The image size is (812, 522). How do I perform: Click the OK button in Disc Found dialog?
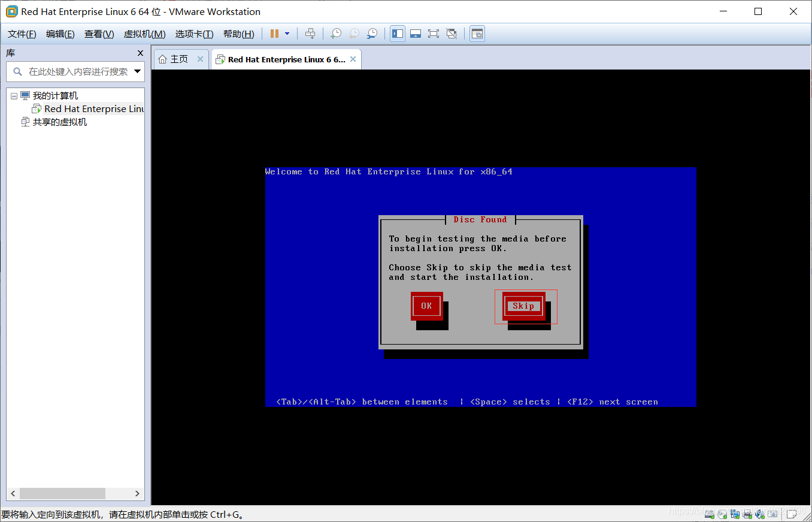pyautogui.click(x=426, y=306)
